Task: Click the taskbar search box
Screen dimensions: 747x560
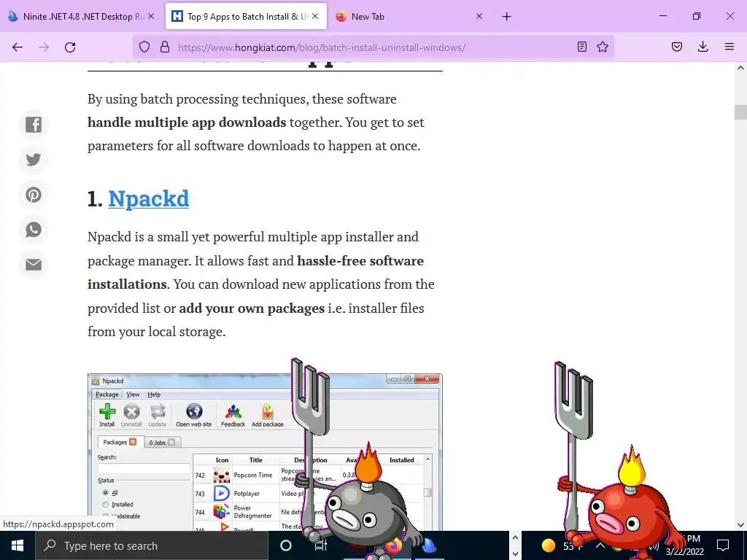Action: [152, 545]
